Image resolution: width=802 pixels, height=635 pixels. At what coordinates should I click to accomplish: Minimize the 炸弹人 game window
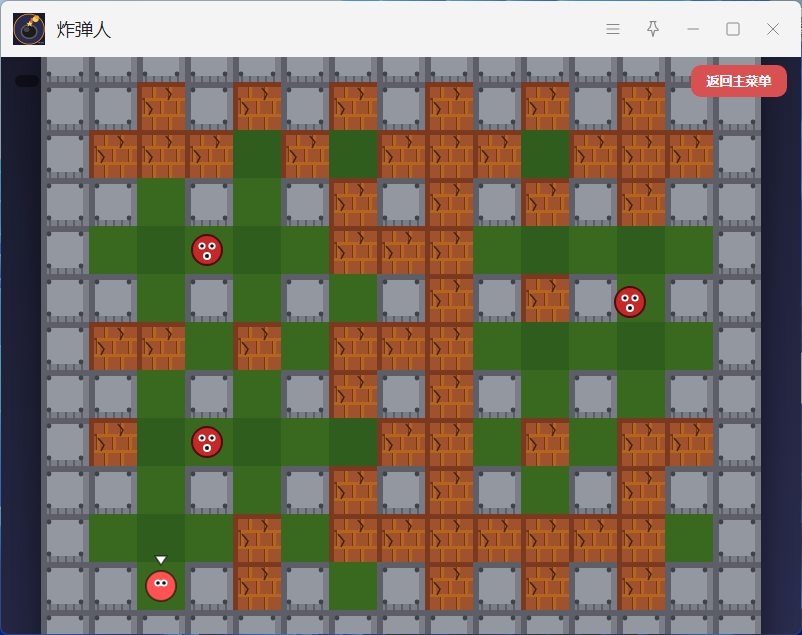coord(693,29)
